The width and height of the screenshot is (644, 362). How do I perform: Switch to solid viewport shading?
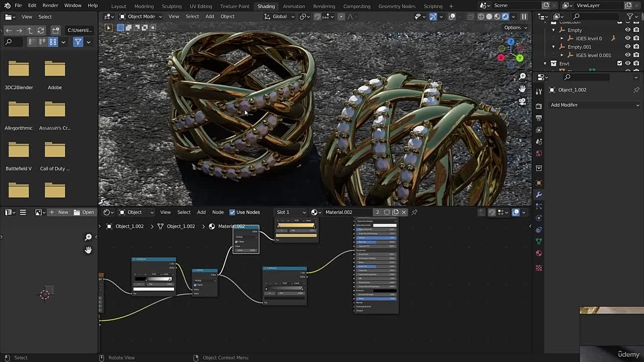pyautogui.click(x=489, y=17)
